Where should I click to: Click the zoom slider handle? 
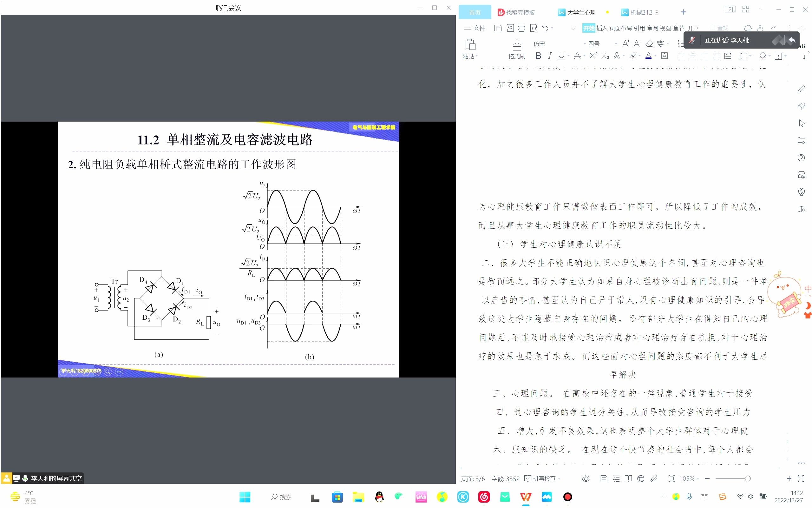pyautogui.click(x=748, y=478)
